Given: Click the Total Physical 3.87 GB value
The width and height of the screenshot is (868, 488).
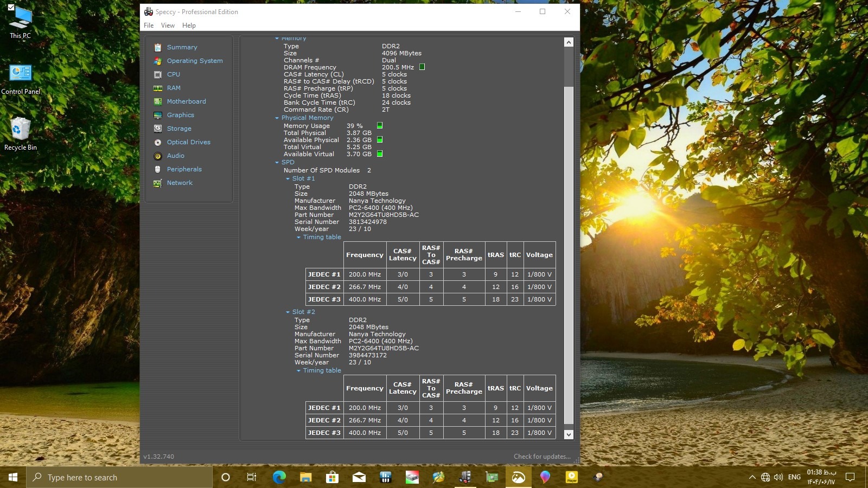Looking at the screenshot, I should click(359, 133).
